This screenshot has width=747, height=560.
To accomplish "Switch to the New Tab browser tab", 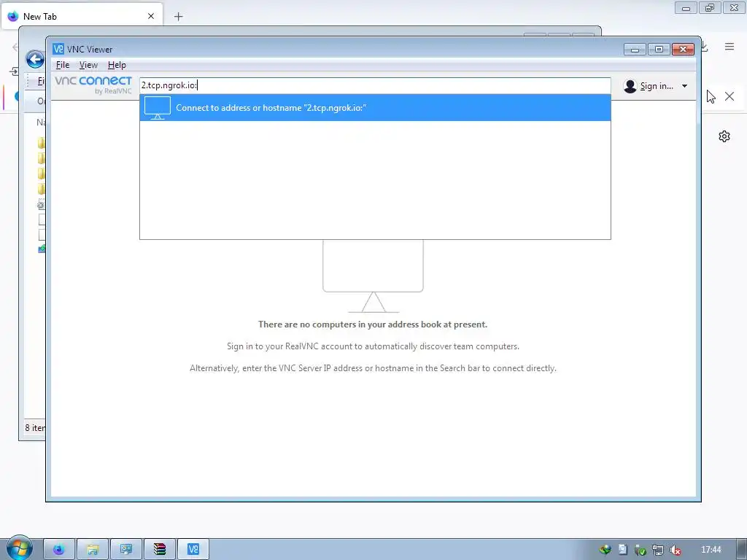I will (x=81, y=16).
